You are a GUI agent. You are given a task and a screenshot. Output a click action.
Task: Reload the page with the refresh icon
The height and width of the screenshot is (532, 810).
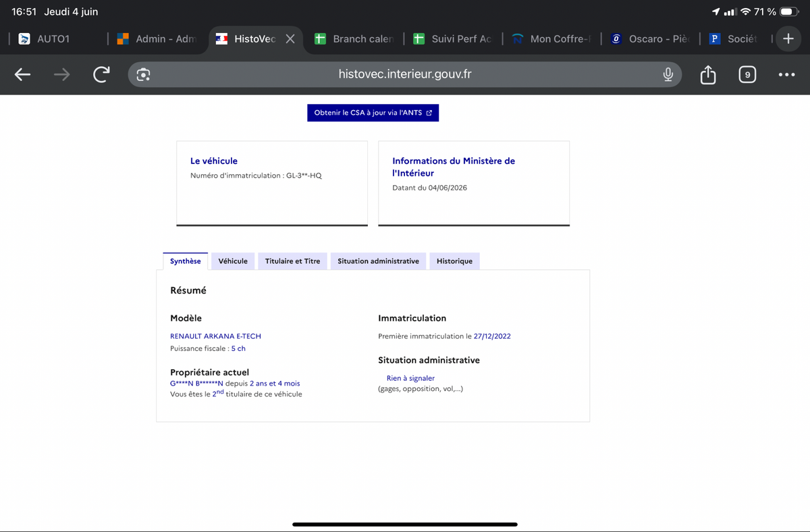click(101, 75)
